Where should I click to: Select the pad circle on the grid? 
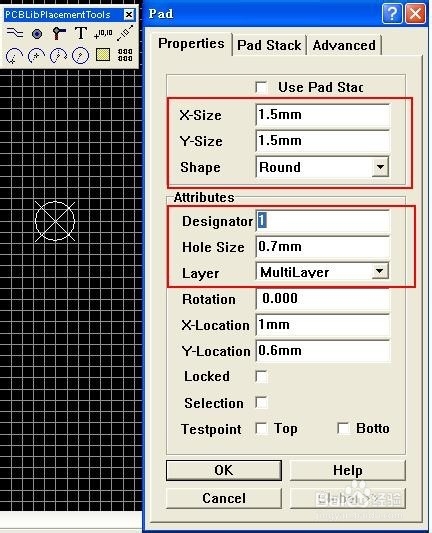click(x=55, y=221)
